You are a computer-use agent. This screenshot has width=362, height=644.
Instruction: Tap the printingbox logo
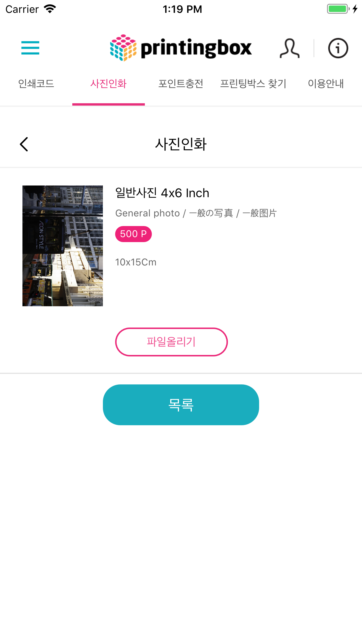pos(181,48)
